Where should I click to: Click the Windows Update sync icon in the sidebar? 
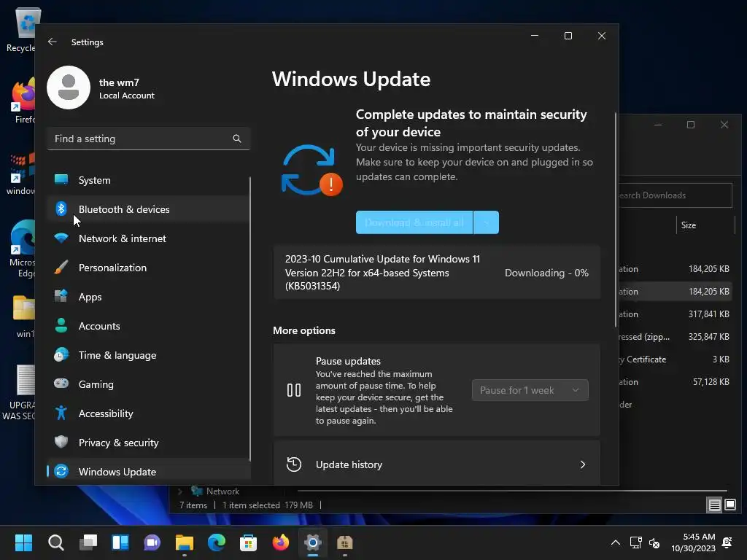(61, 472)
